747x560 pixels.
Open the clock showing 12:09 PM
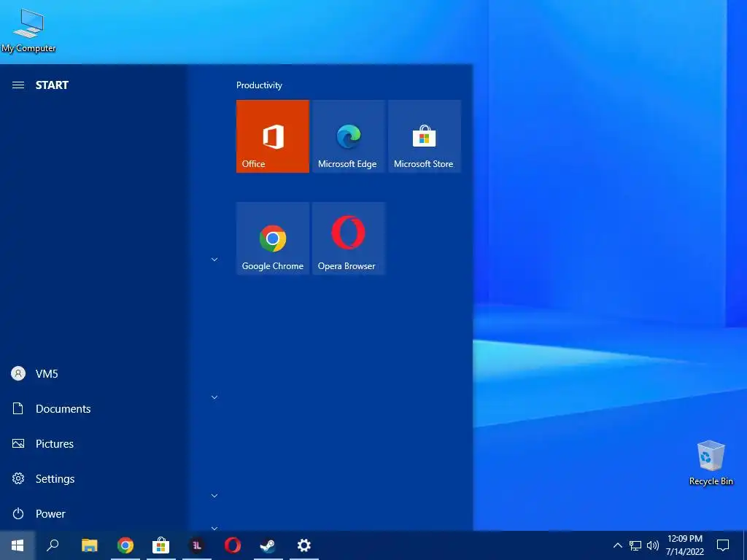(x=684, y=545)
